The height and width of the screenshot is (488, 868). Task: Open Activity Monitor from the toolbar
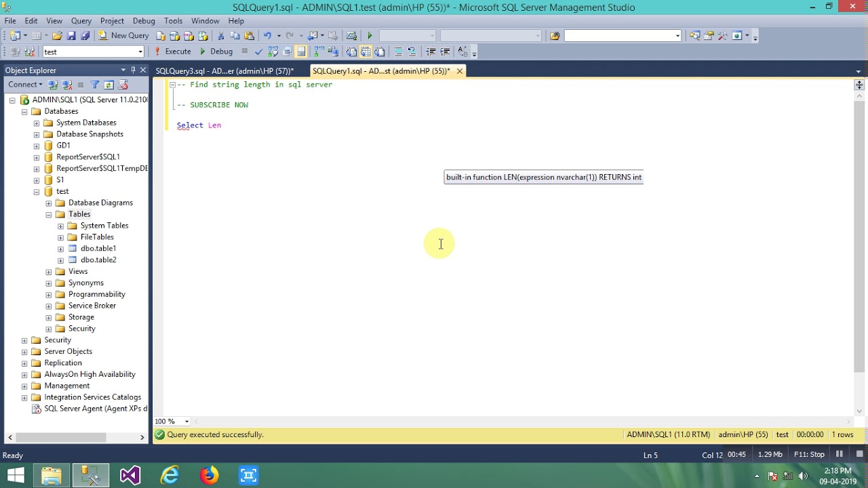[x=351, y=36]
